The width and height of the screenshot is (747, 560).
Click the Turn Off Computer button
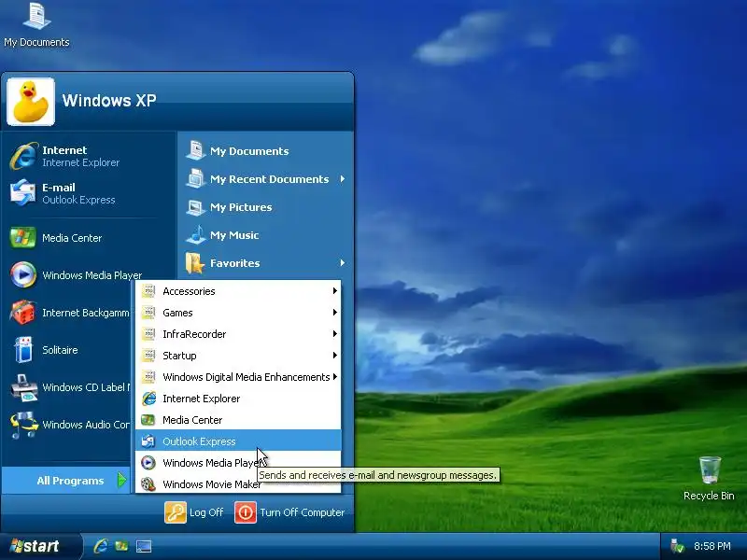[289, 512]
